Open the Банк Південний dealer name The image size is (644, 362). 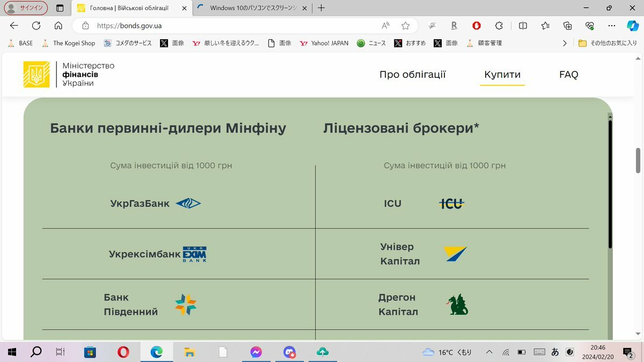tap(130, 305)
